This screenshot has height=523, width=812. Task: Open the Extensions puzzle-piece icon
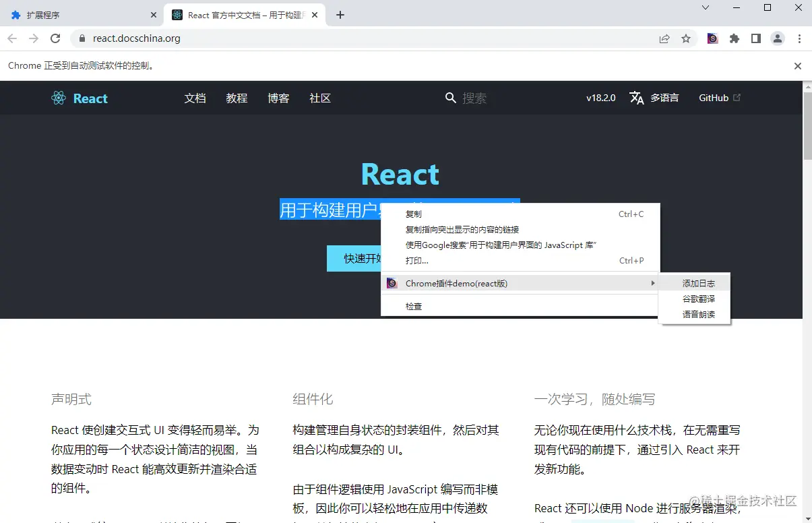pyautogui.click(x=735, y=38)
